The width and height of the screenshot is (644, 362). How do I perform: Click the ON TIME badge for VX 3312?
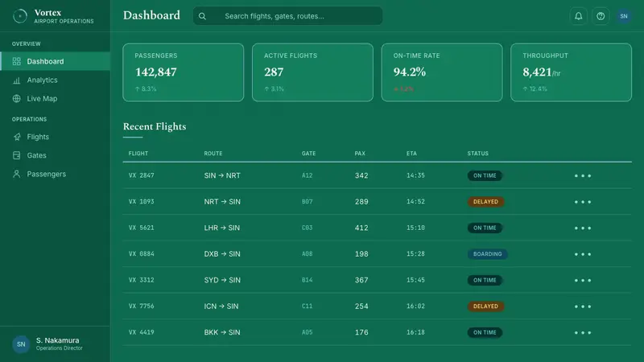(x=485, y=280)
